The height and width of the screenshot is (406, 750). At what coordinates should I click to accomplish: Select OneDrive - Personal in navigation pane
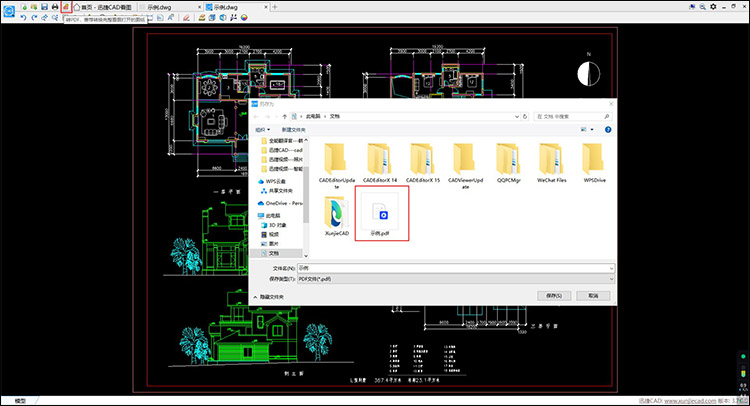pyautogui.click(x=280, y=203)
